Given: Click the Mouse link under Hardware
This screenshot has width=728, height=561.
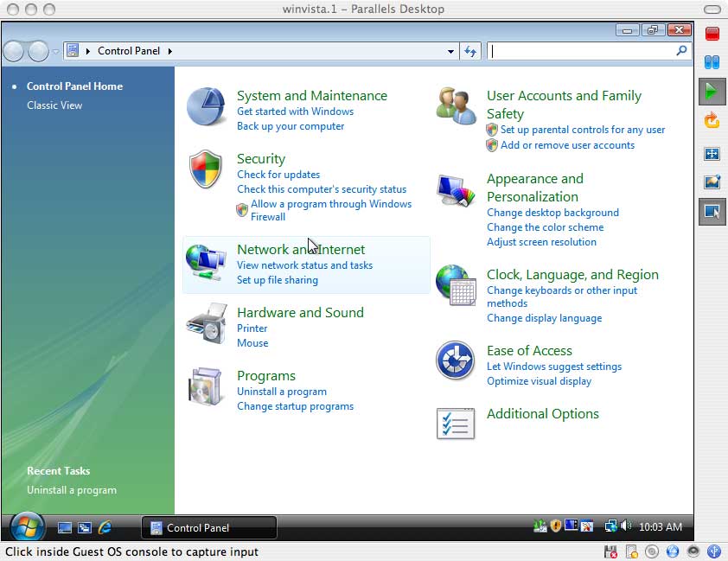Looking at the screenshot, I should [252, 343].
